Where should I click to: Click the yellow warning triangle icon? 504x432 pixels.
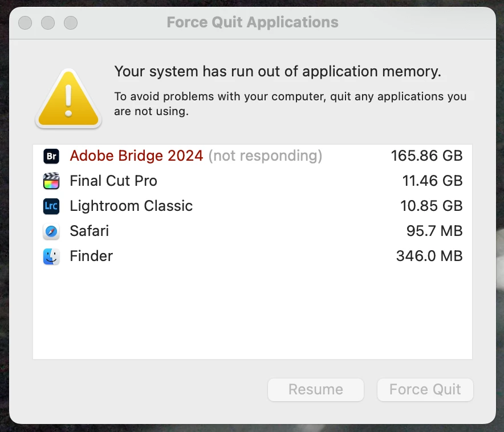[68, 99]
